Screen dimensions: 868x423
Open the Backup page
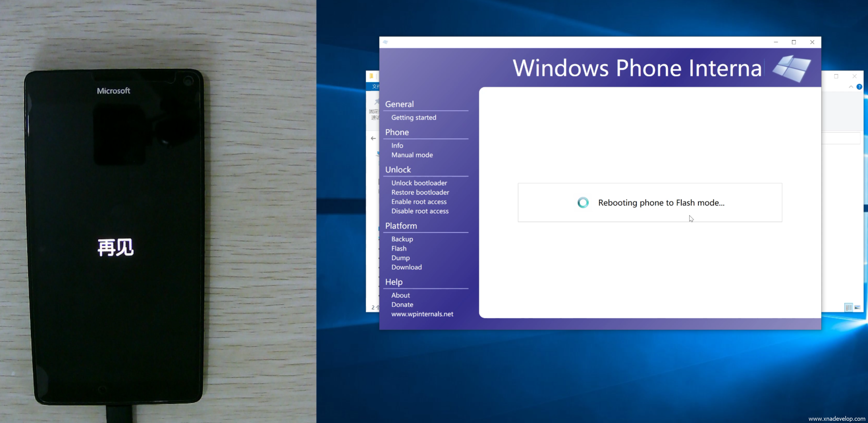point(402,239)
